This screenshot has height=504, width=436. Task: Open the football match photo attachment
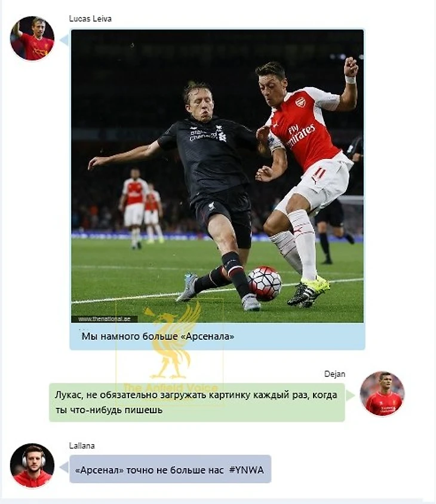[217, 176]
